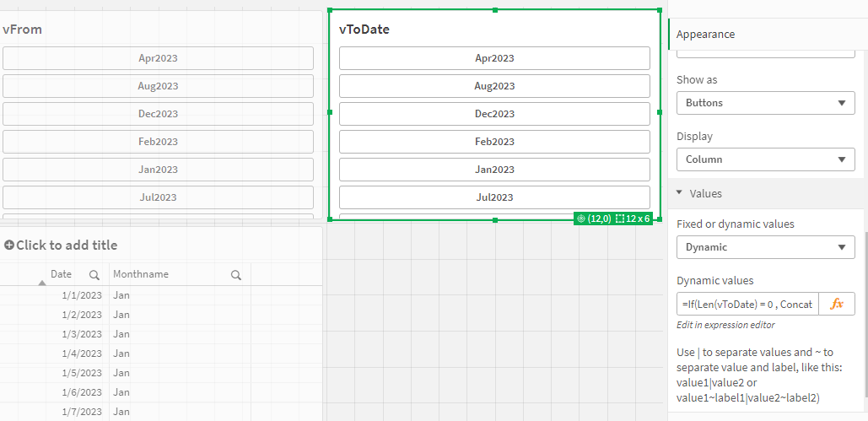Click the 1/1/2023 date cell
This screenshot has width=868, height=421.
pyautogui.click(x=81, y=295)
